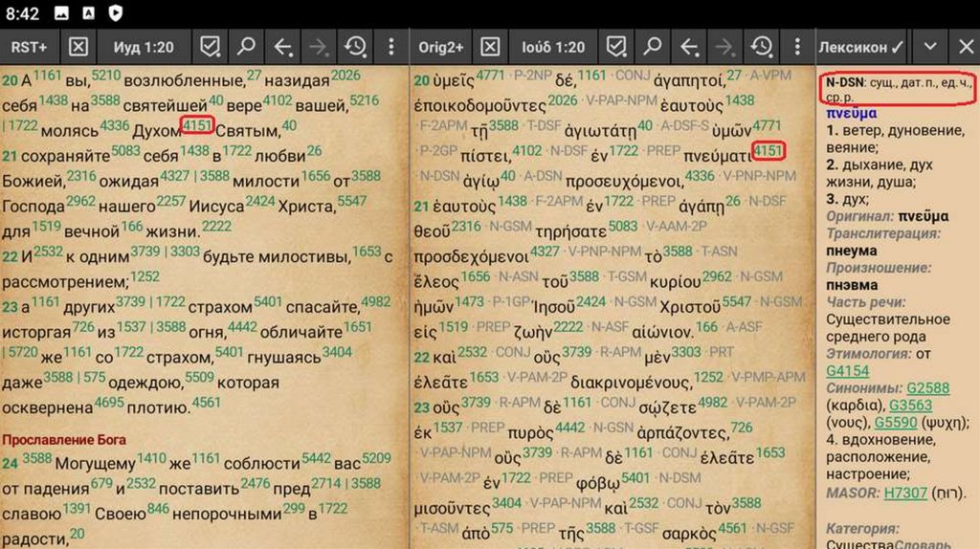Select the Ἰούδ 1:20 reference
This screenshot has width=980, height=549.
pyautogui.click(x=552, y=47)
